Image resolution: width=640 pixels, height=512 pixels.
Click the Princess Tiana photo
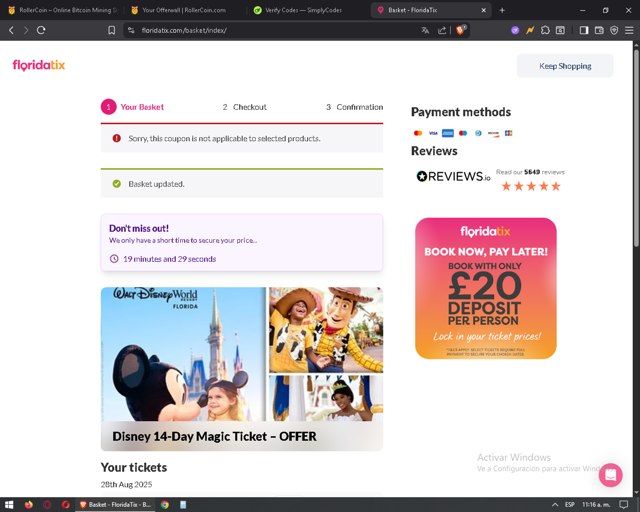(326, 398)
